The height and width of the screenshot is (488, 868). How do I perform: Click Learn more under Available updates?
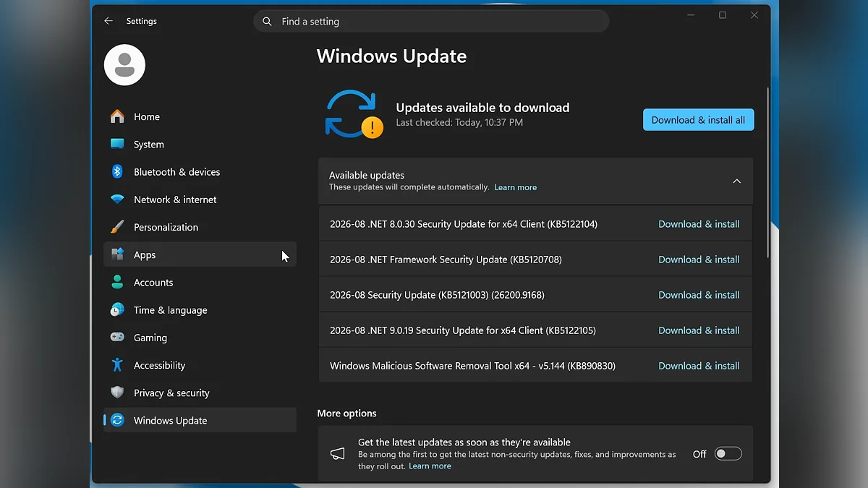(515, 187)
